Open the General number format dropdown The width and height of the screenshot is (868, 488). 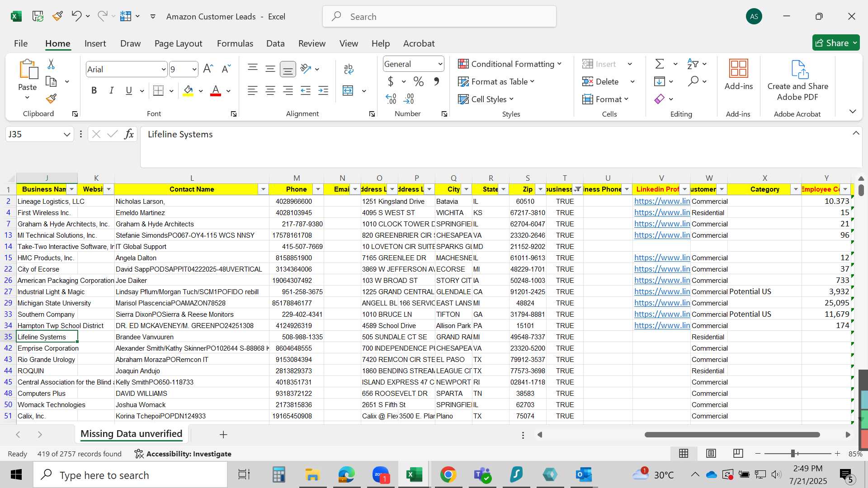click(440, 64)
